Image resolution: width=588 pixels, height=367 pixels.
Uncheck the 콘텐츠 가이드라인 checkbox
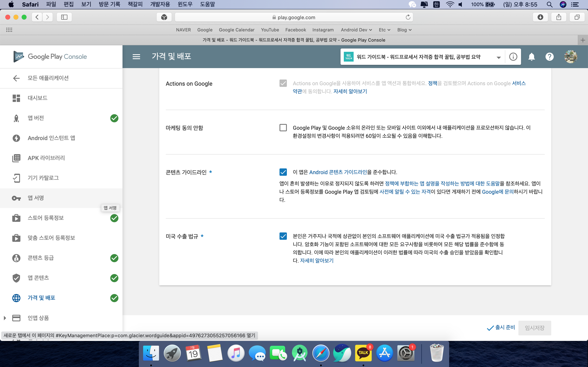[x=283, y=172]
